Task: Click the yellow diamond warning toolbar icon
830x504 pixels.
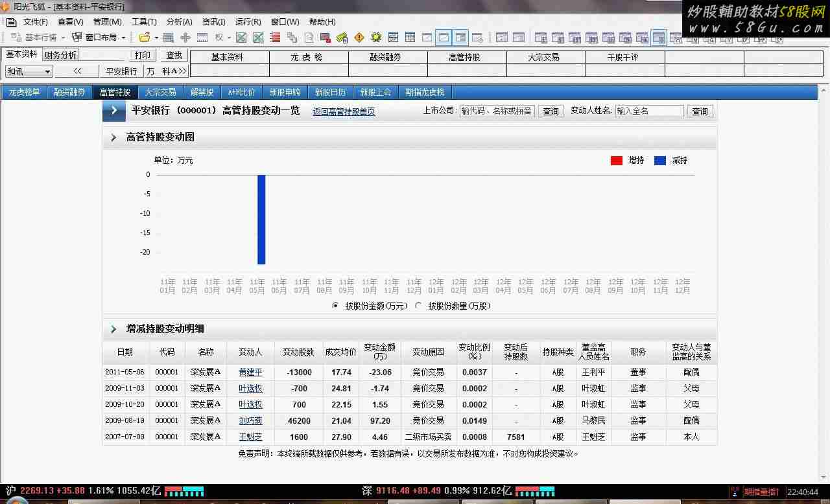Action: pyautogui.click(x=359, y=38)
